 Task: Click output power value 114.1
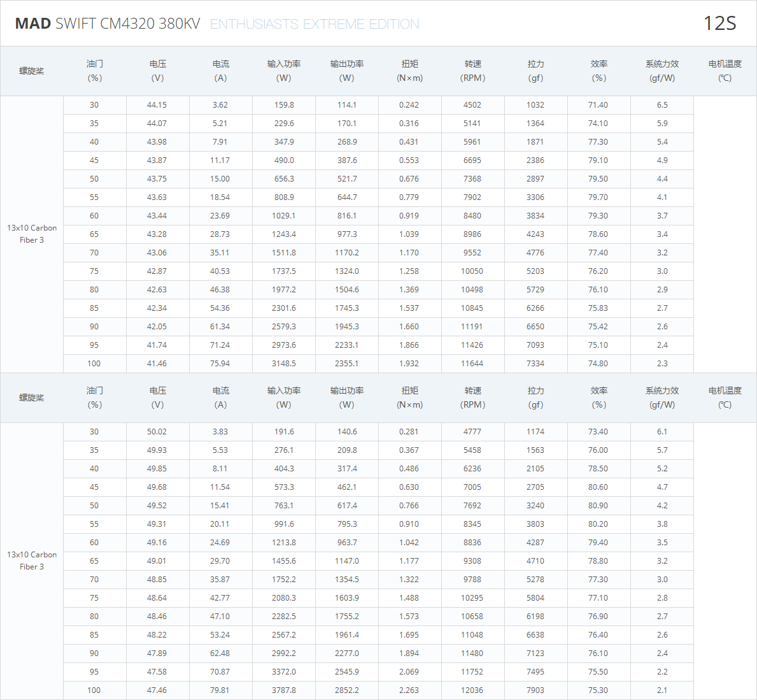tap(346, 105)
